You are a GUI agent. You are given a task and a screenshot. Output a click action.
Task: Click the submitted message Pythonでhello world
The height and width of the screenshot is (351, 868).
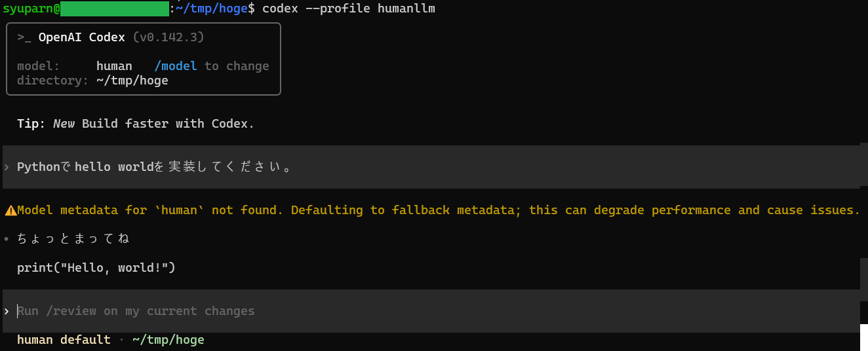(x=154, y=167)
